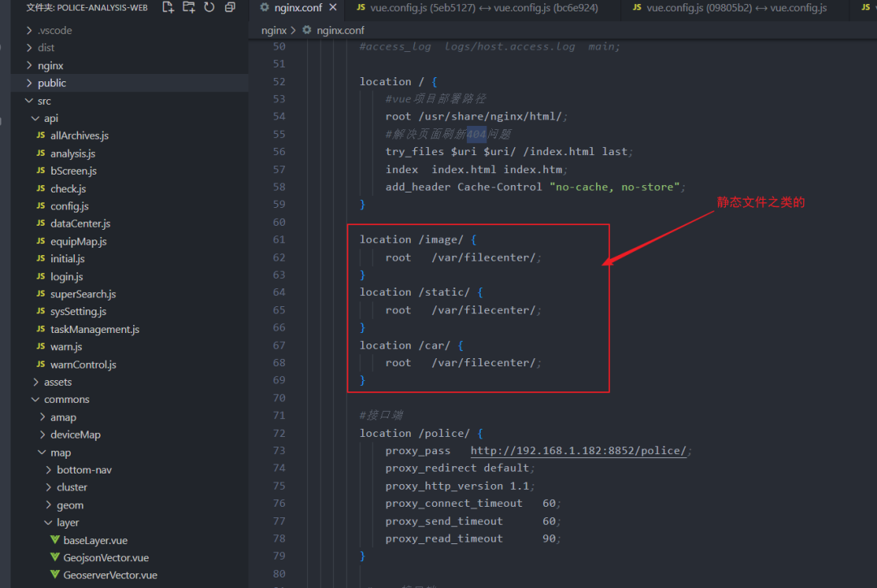Open the baseLayer.vue file
Viewport: 877px width, 588px height.
click(95, 540)
